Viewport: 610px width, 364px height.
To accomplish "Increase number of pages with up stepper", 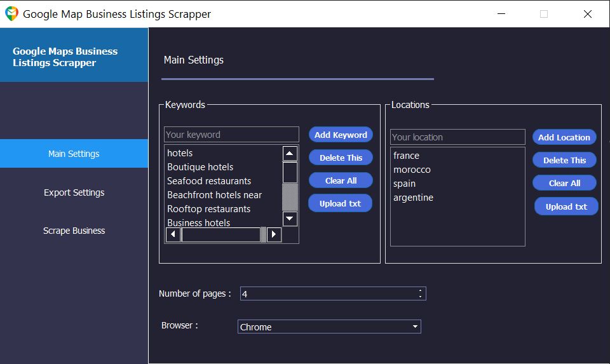I will [420, 290].
